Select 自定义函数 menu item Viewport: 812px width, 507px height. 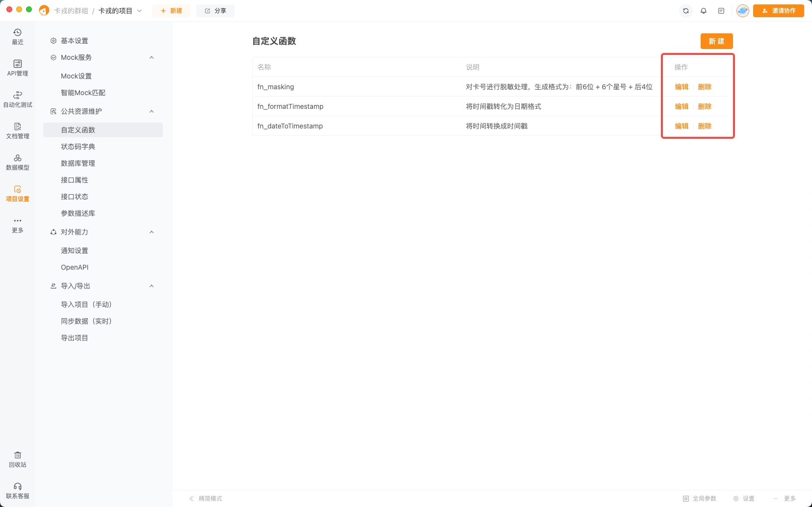(x=103, y=130)
